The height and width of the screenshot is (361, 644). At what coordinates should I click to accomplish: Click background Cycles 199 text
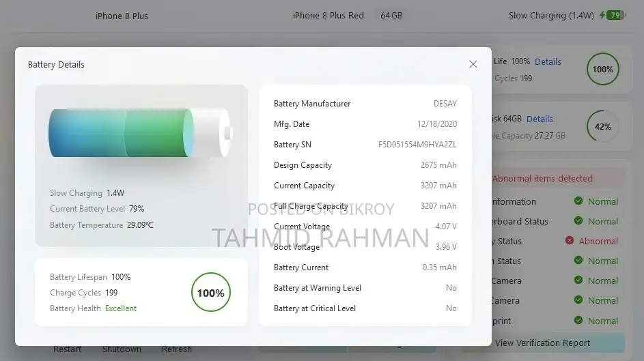pyautogui.click(x=513, y=78)
